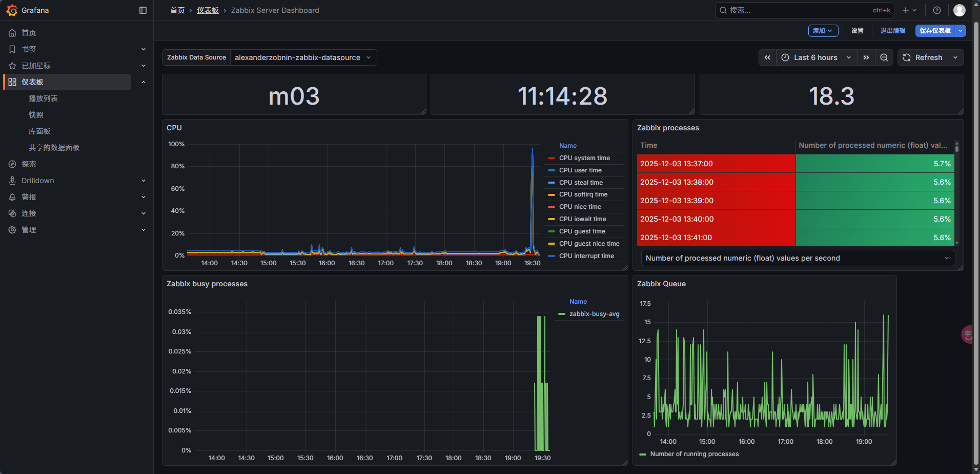Shift time range forward

pyautogui.click(x=866, y=57)
